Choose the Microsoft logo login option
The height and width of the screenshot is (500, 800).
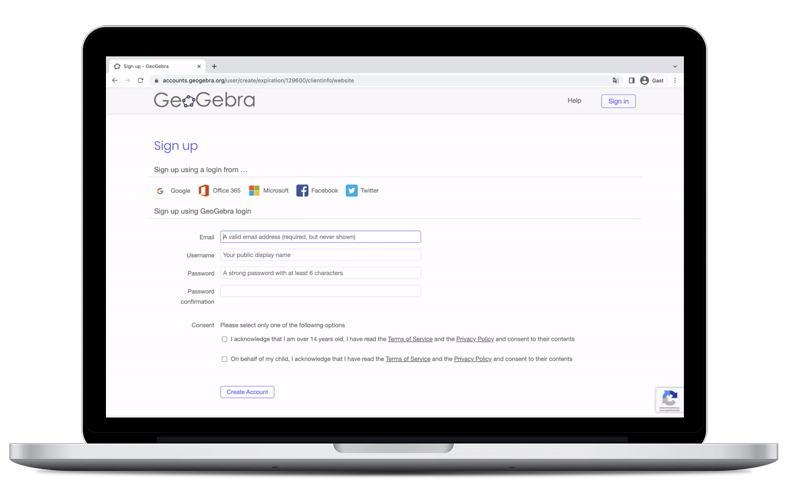click(x=254, y=190)
